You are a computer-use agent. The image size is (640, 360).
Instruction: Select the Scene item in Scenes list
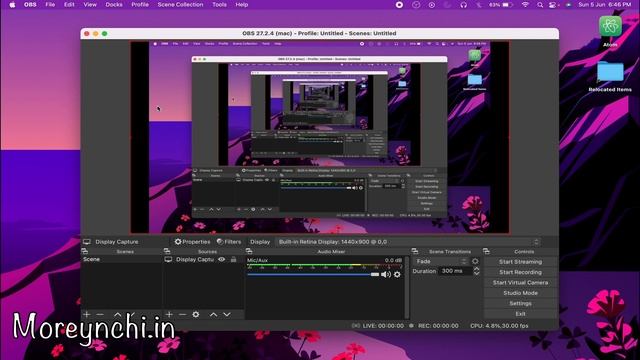[121, 259]
